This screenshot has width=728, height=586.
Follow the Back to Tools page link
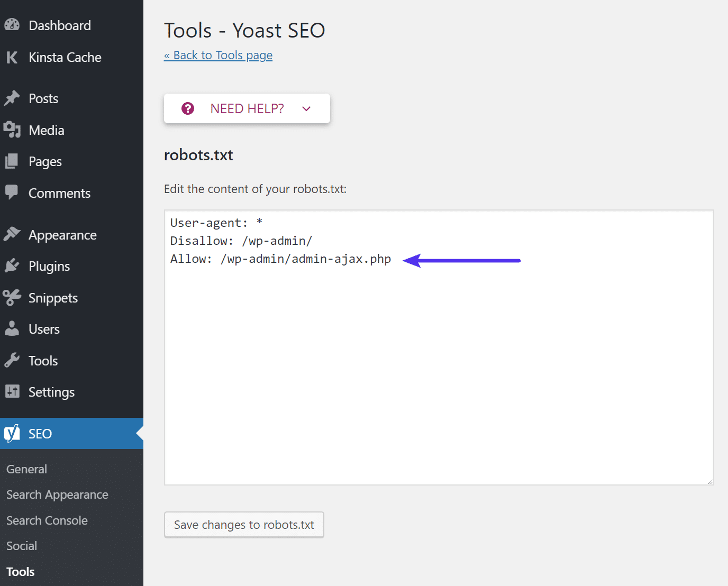click(218, 55)
